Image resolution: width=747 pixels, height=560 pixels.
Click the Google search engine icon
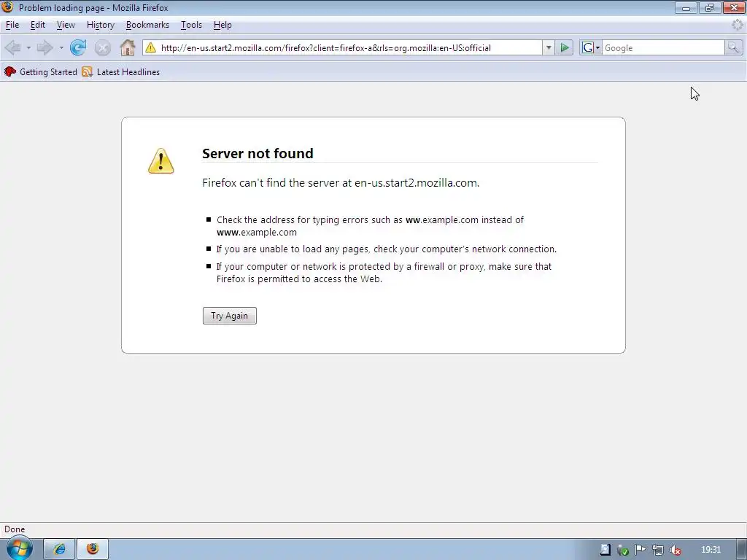point(588,47)
